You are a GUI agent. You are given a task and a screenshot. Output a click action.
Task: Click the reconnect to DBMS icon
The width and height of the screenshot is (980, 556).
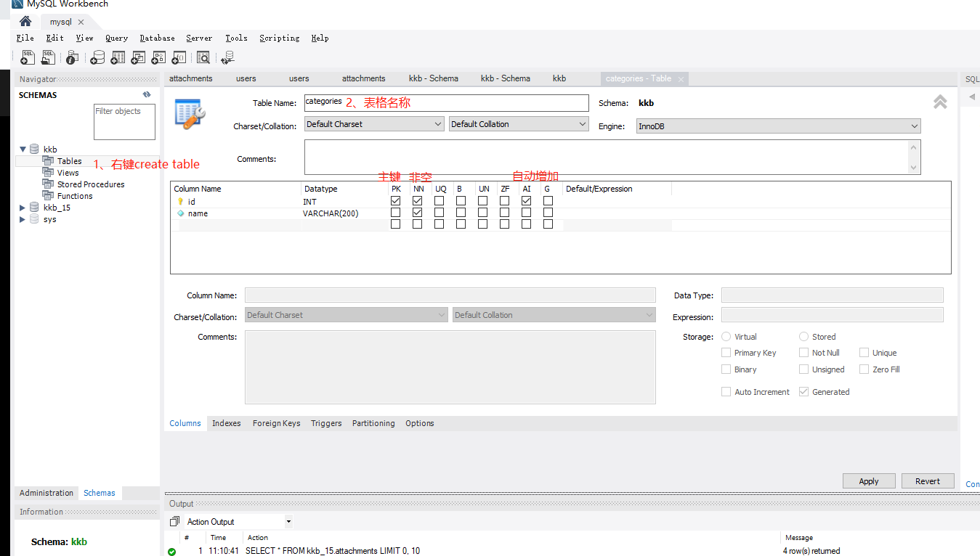click(x=228, y=57)
